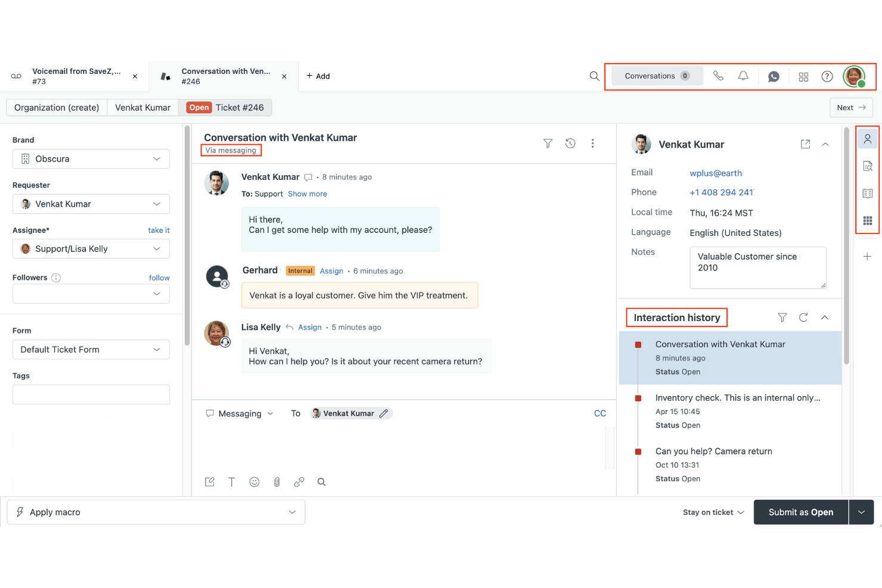
Task: Click in the Tags input field
Action: pos(91,394)
